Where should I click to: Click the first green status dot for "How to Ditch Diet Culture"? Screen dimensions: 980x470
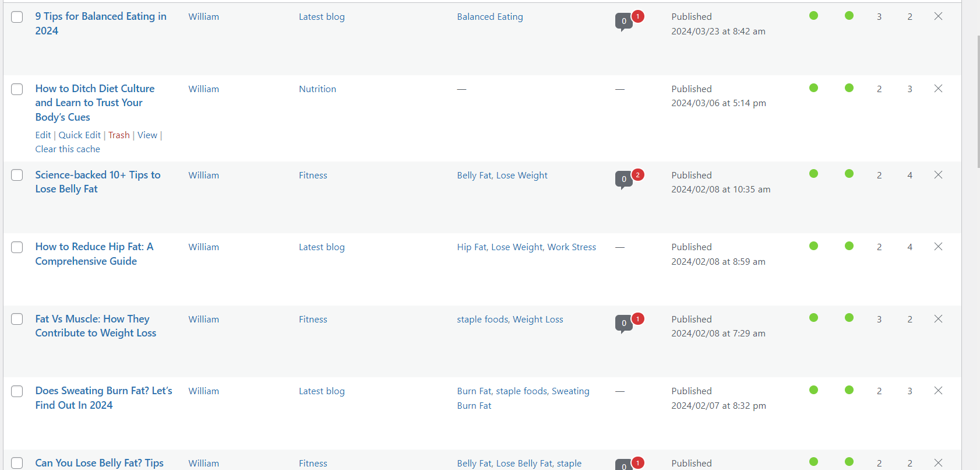tap(813, 87)
